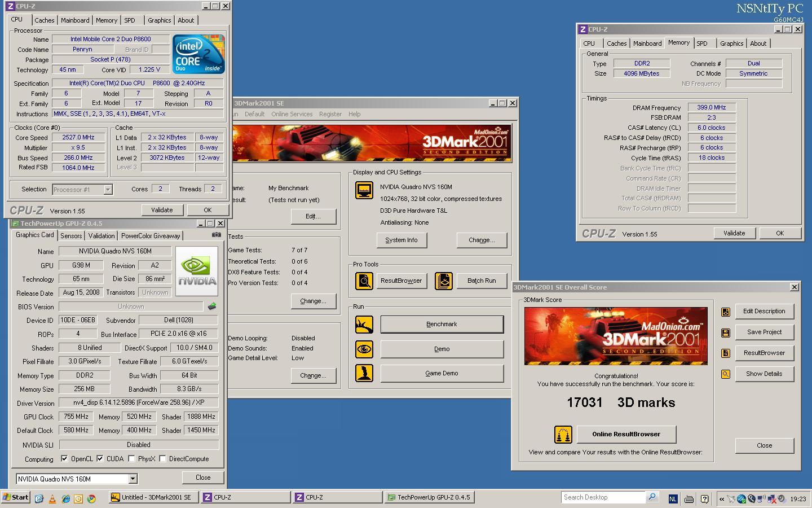Image resolution: width=812 pixels, height=508 pixels.
Task: Click the Demo eye icon in 3DMark2001
Action: (x=364, y=349)
